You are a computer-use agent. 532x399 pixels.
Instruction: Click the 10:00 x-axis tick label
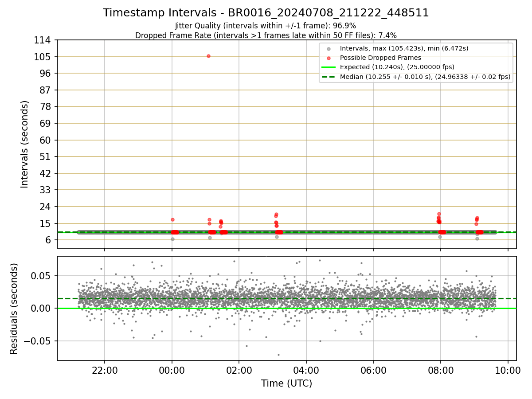click(508, 370)
